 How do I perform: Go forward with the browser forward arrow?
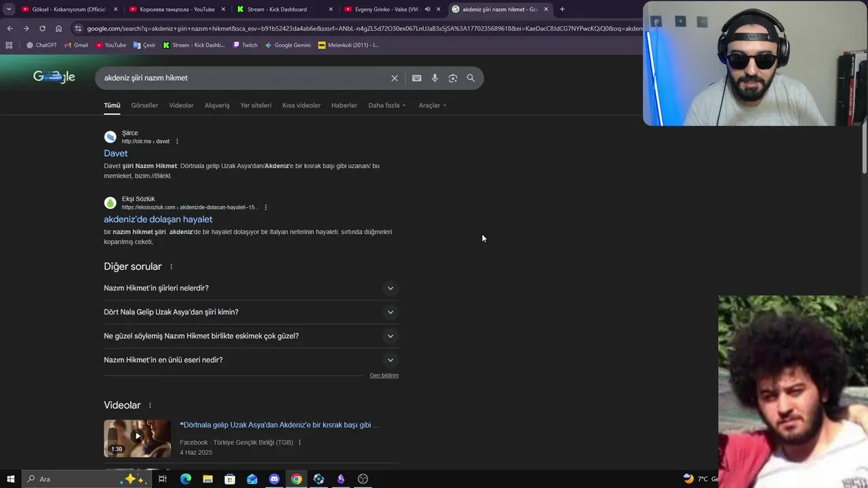pos(26,28)
